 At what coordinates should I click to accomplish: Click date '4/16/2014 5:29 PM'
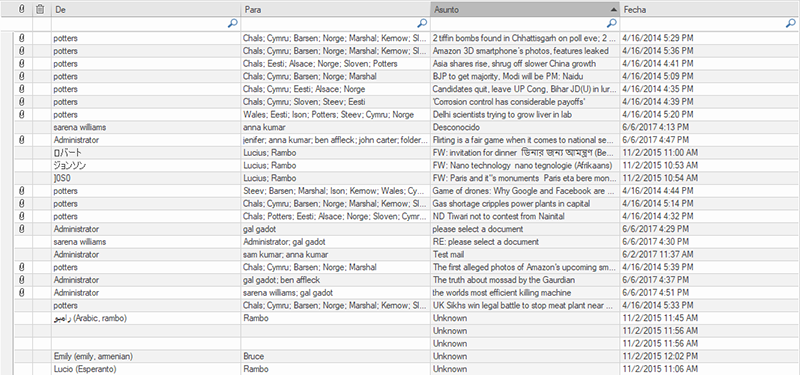pyautogui.click(x=658, y=38)
